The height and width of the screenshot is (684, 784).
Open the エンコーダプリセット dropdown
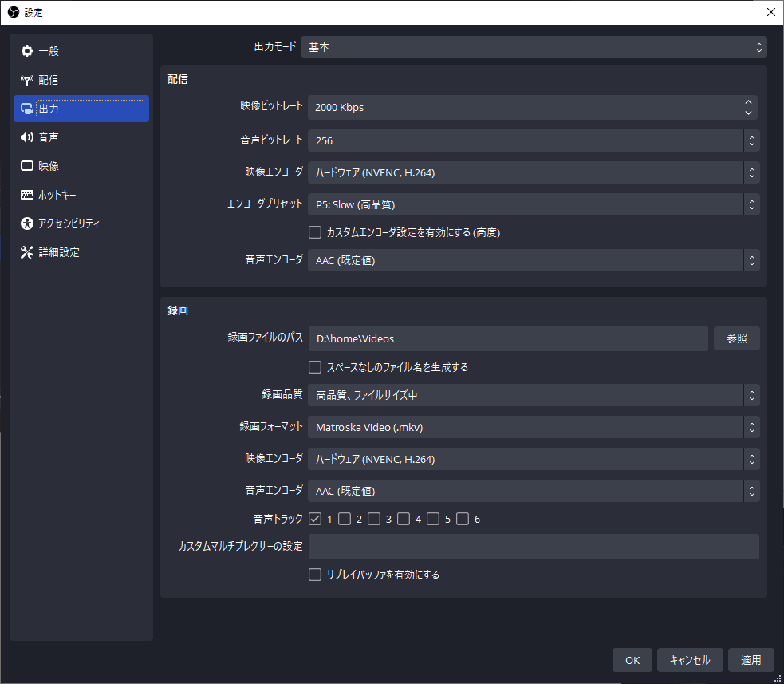pyautogui.click(x=533, y=204)
